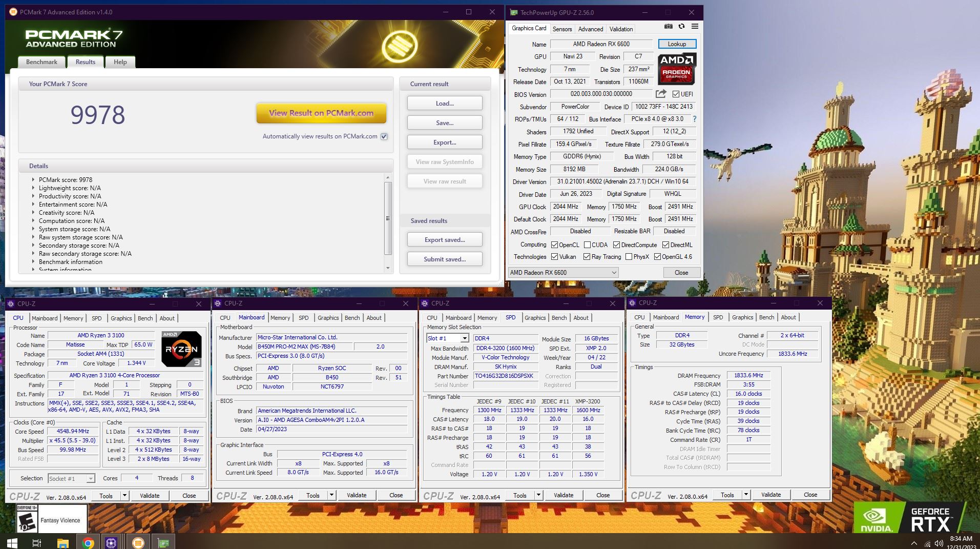This screenshot has width=980, height=549.
Task: Expand the Lightweight score: N/A item
Action: click(33, 188)
